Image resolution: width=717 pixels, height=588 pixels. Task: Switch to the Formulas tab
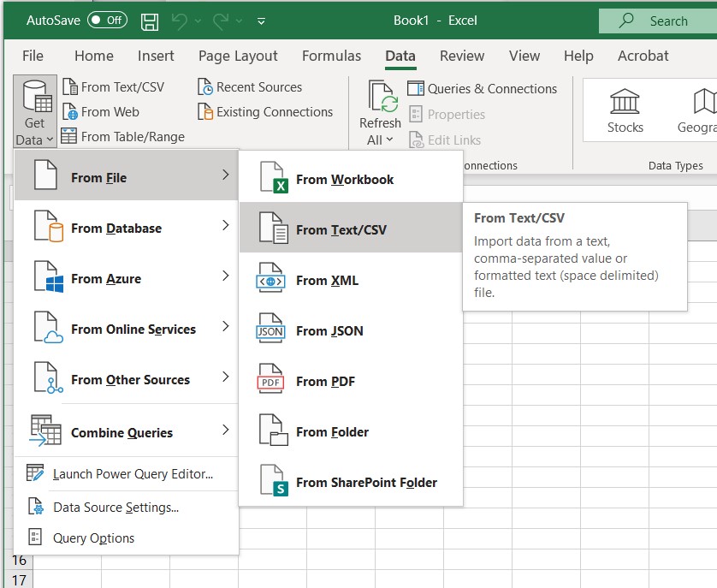coord(331,56)
